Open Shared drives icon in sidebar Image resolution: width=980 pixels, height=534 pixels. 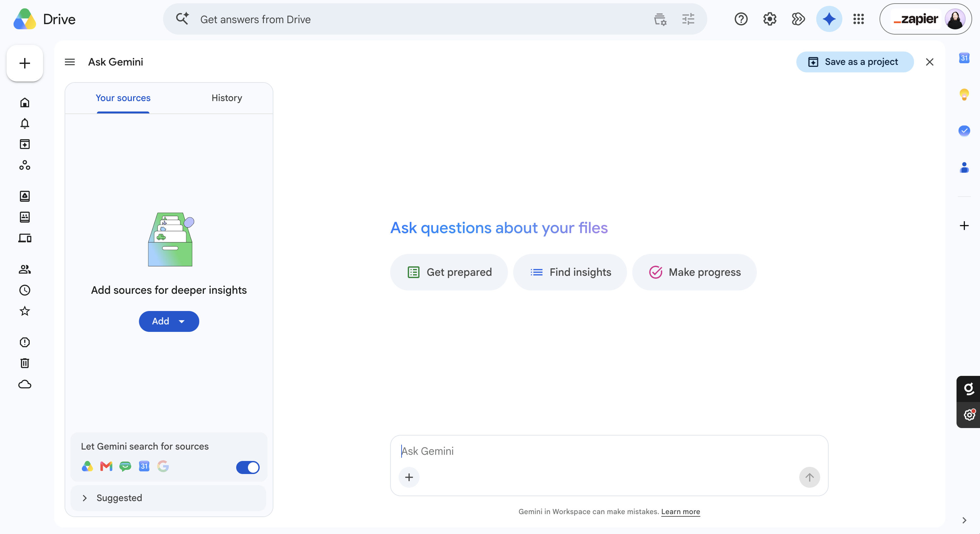[x=25, y=217]
